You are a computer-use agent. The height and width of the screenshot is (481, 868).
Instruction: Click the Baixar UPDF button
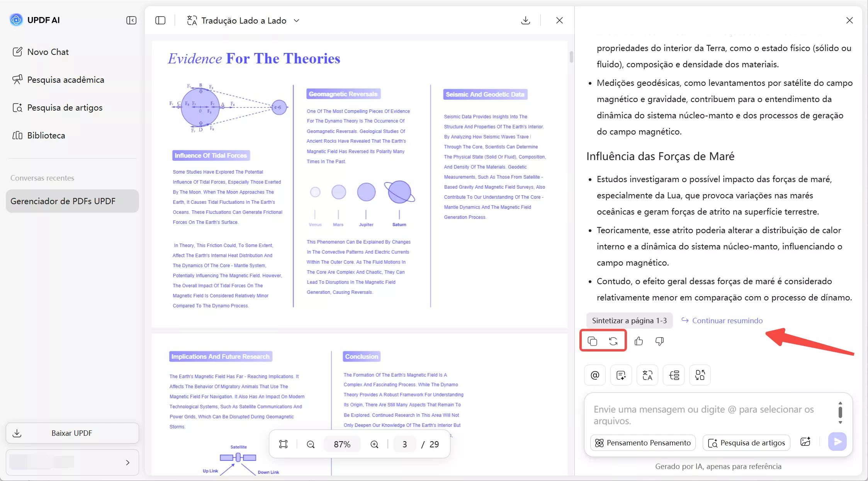pos(72,433)
